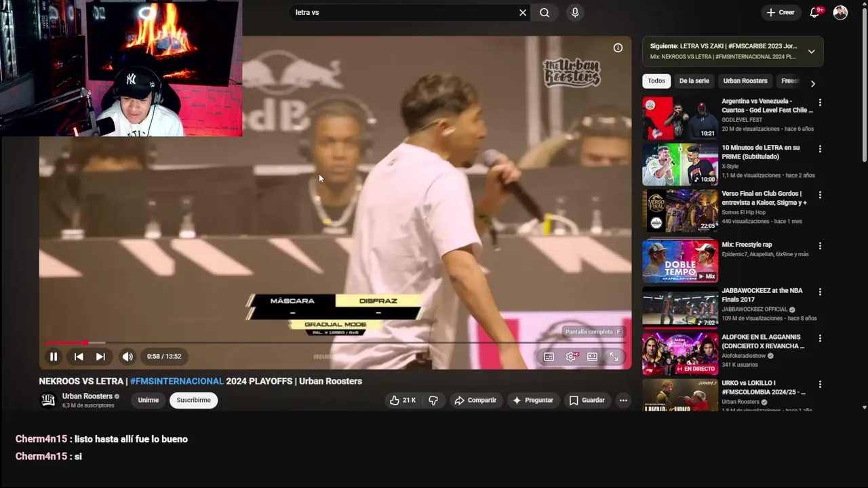This screenshot has height=488, width=868.
Task: Skip to the next video
Action: 100,357
